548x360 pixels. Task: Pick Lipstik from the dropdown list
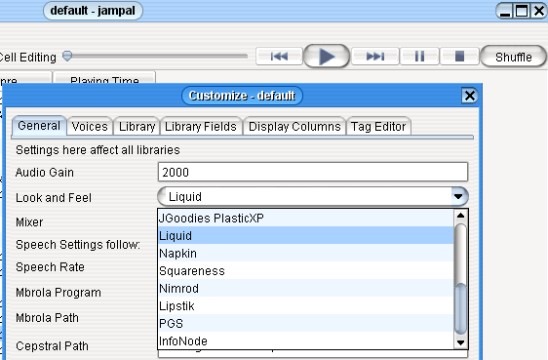coord(306,306)
